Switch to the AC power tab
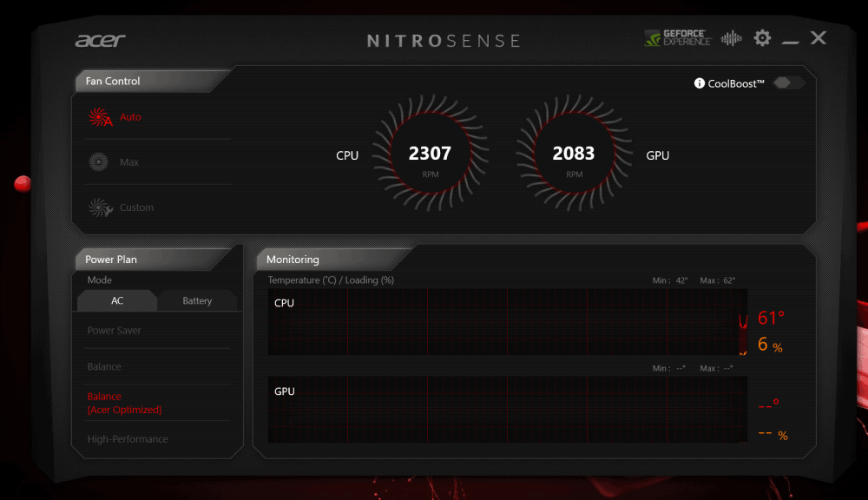Viewport: 868px width, 500px height. [x=117, y=300]
